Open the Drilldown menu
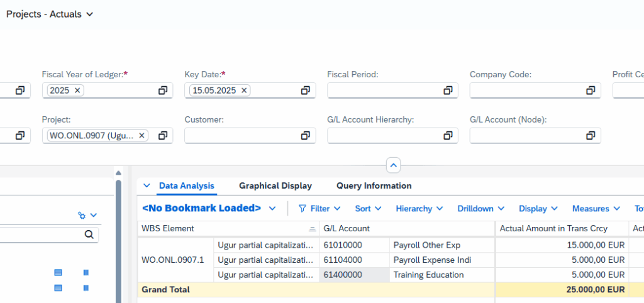The width and height of the screenshot is (644, 303). coord(480,209)
